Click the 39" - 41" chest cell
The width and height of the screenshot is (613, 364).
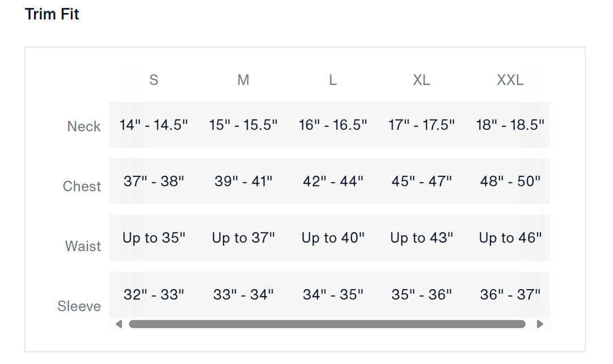tap(243, 181)
